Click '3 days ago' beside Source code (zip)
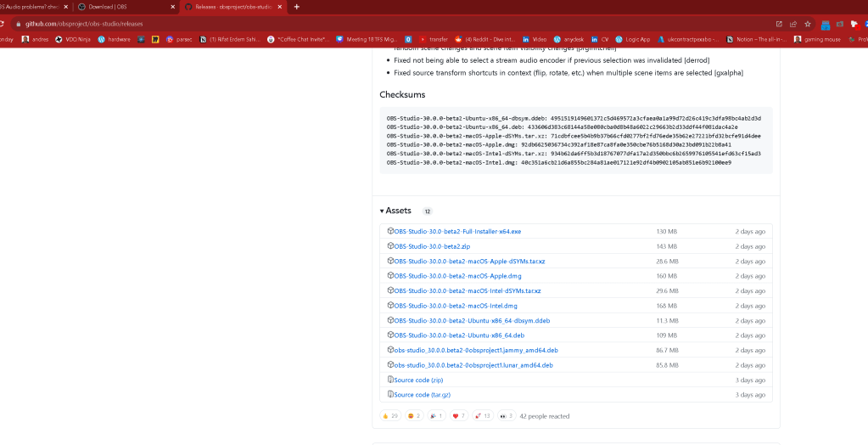868x445 pixels. coord(750,380)
